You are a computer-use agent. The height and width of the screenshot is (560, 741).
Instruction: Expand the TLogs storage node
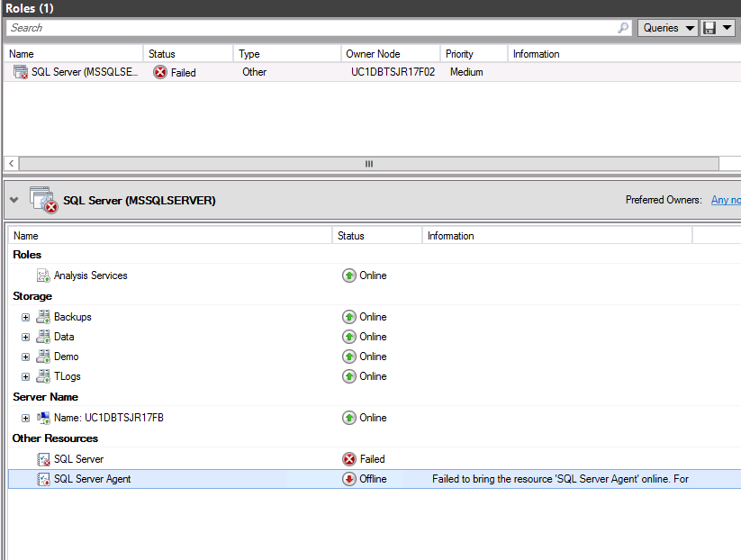coord(25,376)
